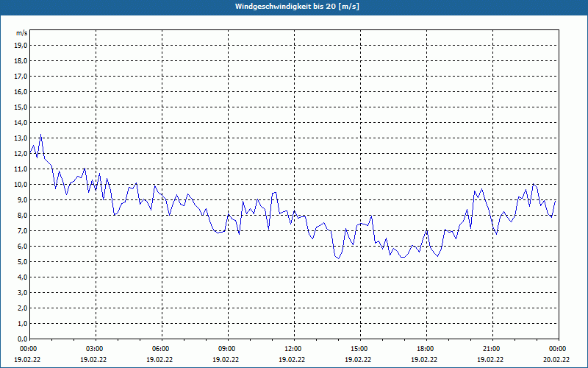Click the 2,0 y-axis label
This screenshot has height=368, width=588.
click(x=23, y=308)
